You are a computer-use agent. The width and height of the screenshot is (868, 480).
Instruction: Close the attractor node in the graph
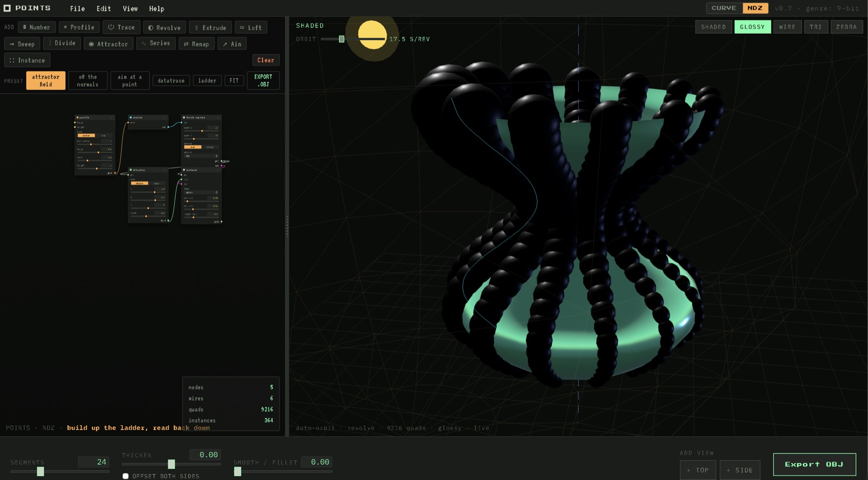[165, 170]
